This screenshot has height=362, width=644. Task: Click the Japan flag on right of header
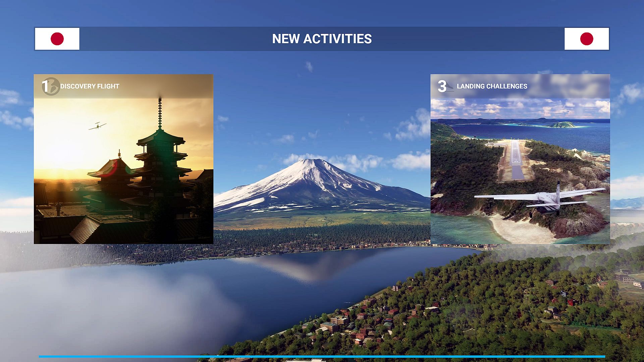(x=586, y=39)
